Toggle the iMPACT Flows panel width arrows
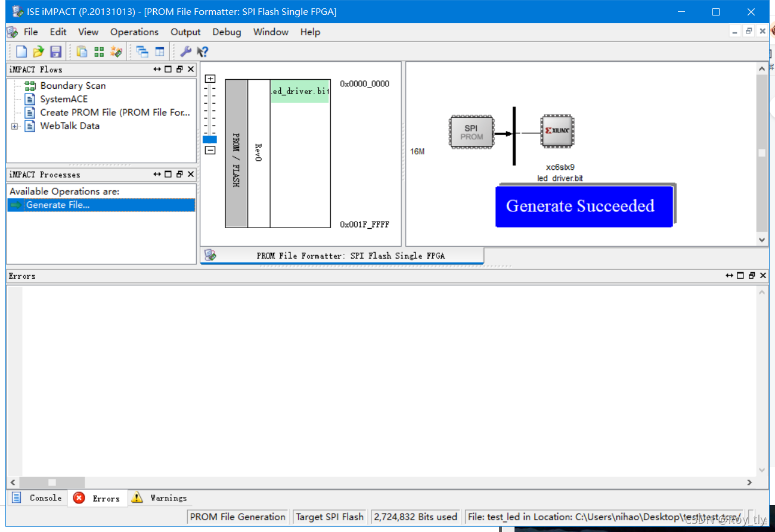This screenshot has height=532, width=775. click(157, 69)
